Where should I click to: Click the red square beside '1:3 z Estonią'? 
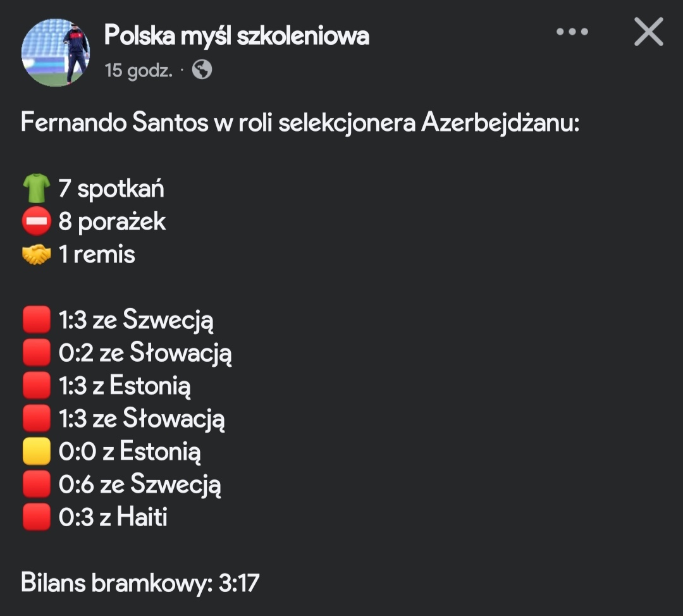tap(36, 386)
